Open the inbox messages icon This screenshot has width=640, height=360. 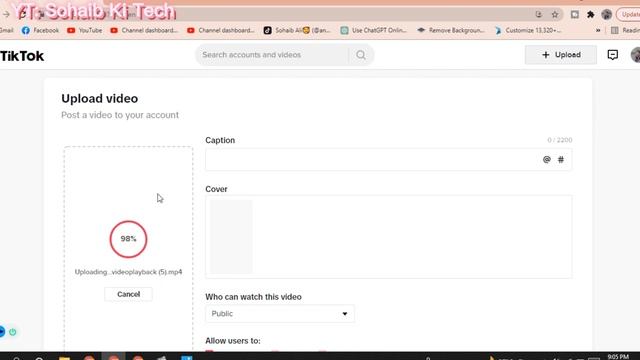click(613, 55)
